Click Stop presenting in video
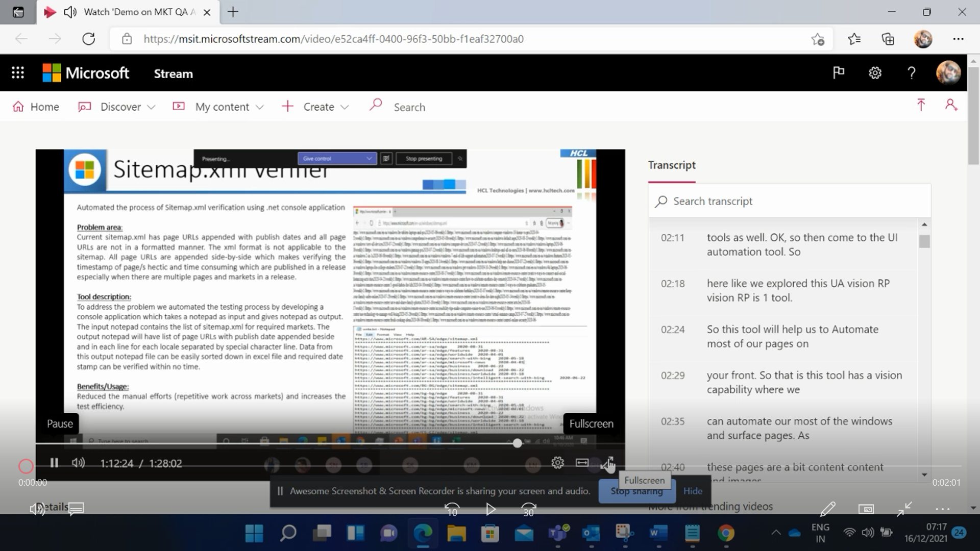The width and height of the screenshot is (980, 551). coord(424,159)
